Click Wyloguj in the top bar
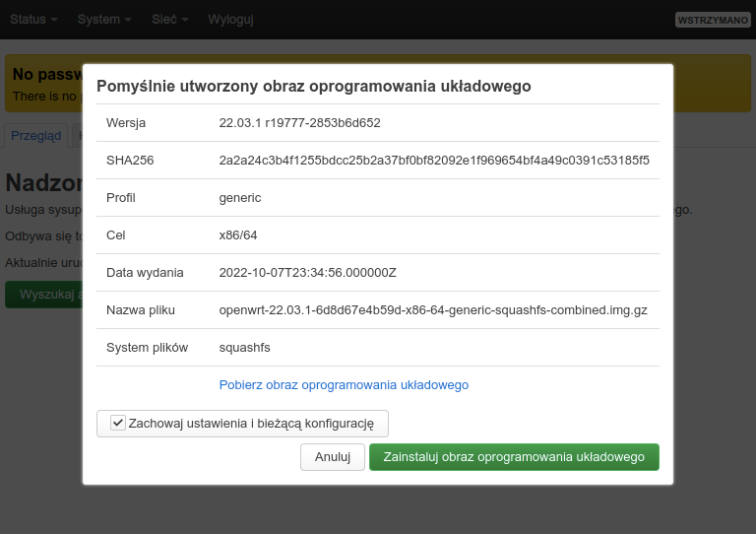This screenshot has width=756, height=534. pyautogui.click(x=230, y=20)
